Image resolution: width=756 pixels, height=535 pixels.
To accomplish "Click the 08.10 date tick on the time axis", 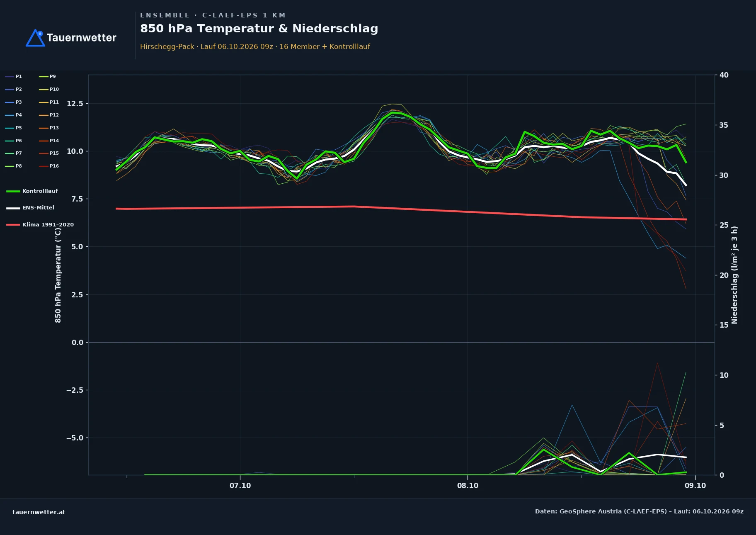I will pyautogui.click(x=468, y=486).
